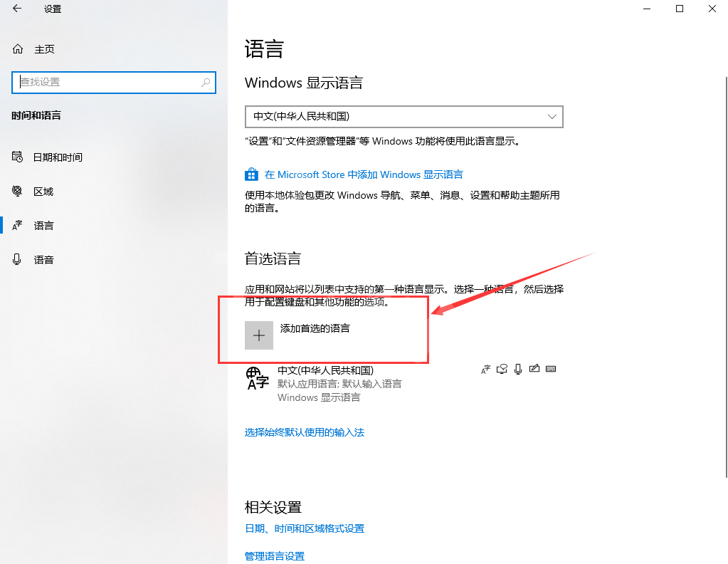This screenshot has width=728, height=564.
Task: Open the 日期和时间 settings page
Action: tap(58, 157)
